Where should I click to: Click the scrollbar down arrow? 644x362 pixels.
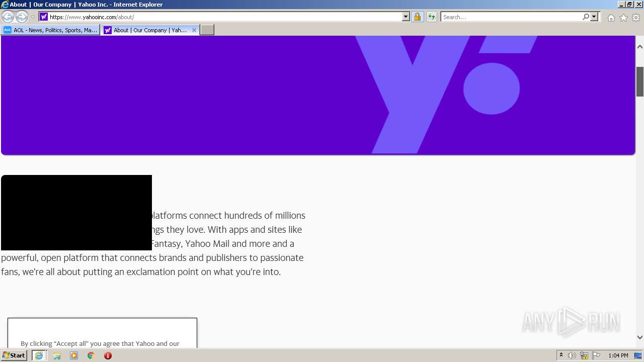click(640, 337)
